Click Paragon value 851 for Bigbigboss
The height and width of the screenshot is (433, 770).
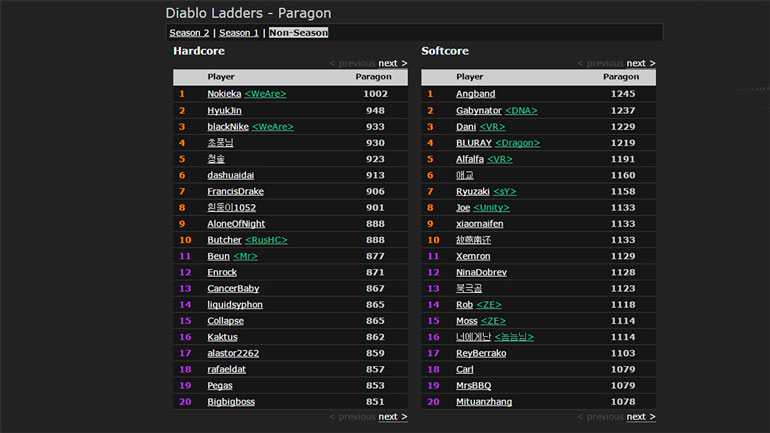[x=375, y=402]
